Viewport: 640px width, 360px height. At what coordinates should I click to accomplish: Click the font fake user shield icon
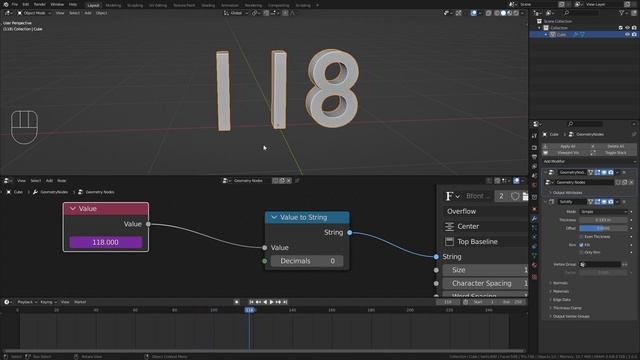515,196
